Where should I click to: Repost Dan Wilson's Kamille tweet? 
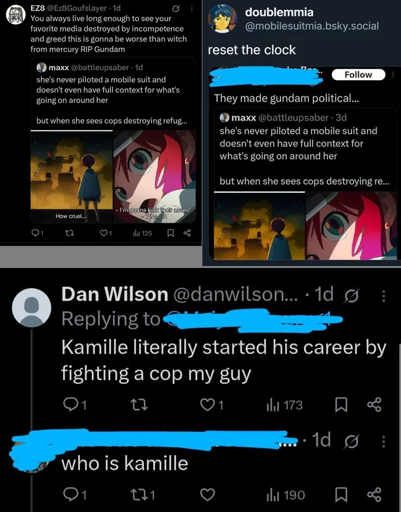point(138,405)
